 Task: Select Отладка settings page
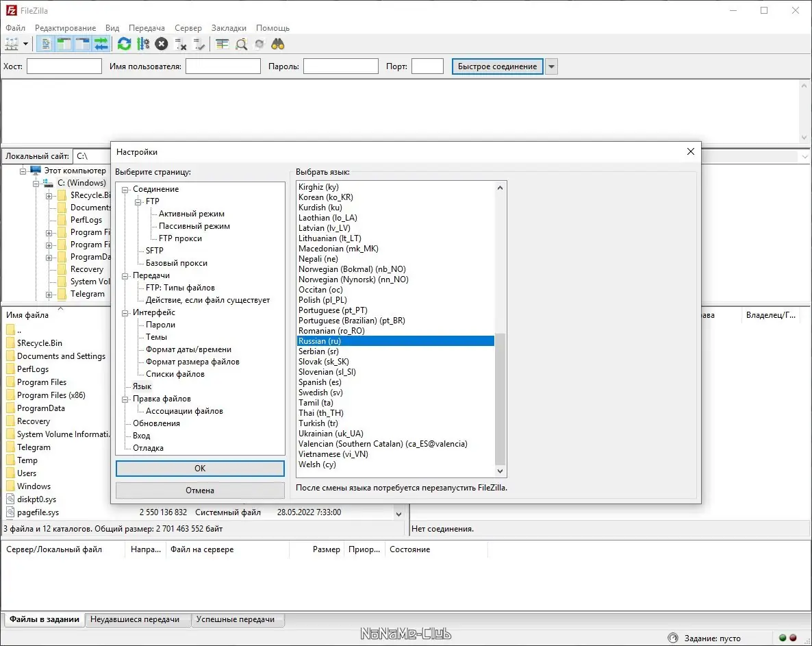(148, 448)
